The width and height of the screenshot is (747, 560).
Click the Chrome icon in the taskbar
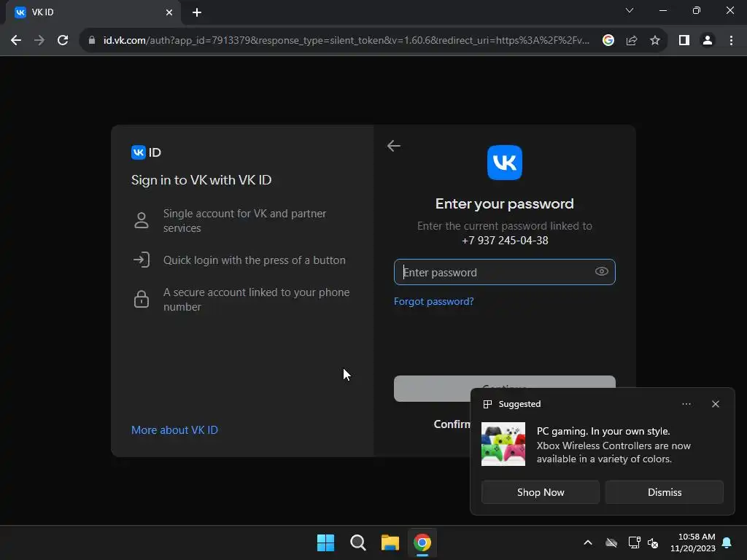(x=422, y=542)
